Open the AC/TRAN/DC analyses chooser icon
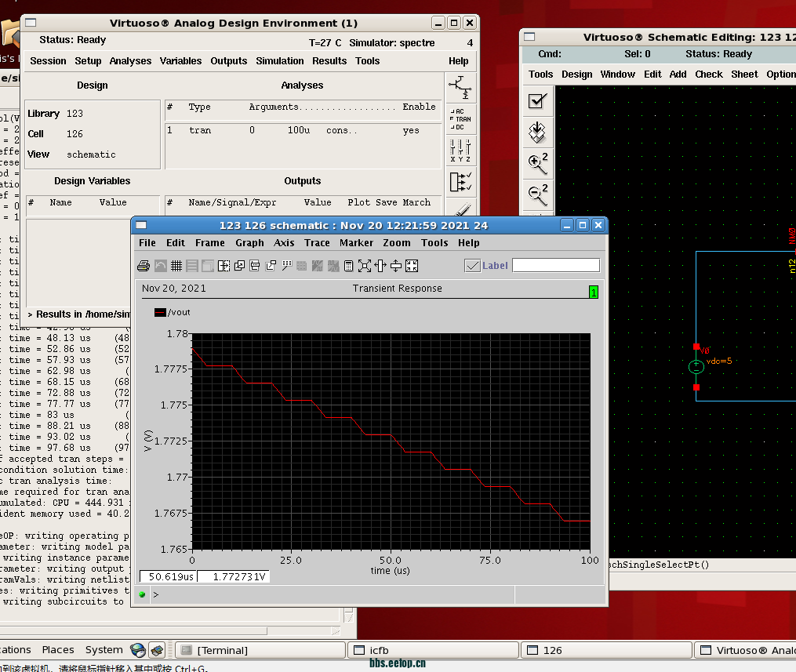 coord(461,119)
